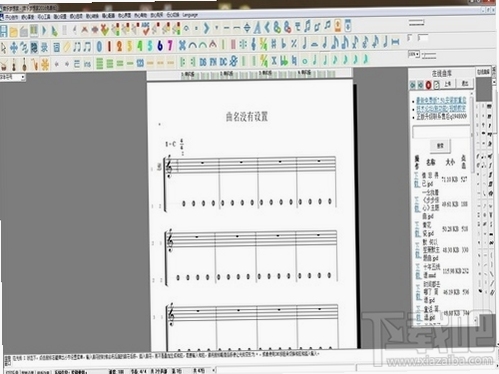Image resolution: width=499 pixels, height=374 pixels.
Task: Insert the green numbered note 4
Action: pyautogui.click(x=140, y=46)
